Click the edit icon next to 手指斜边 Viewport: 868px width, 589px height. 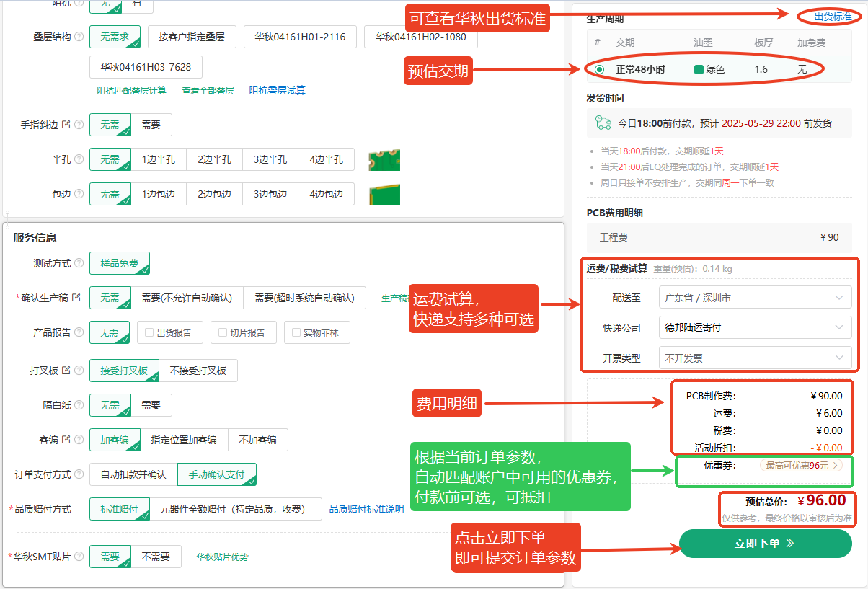tap(66, 125)
